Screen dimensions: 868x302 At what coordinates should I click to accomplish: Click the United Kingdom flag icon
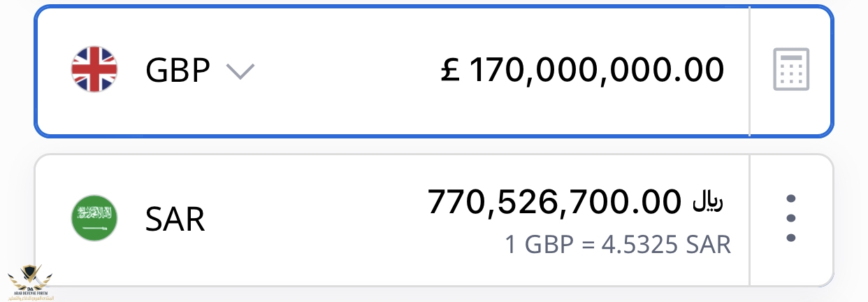94,70
